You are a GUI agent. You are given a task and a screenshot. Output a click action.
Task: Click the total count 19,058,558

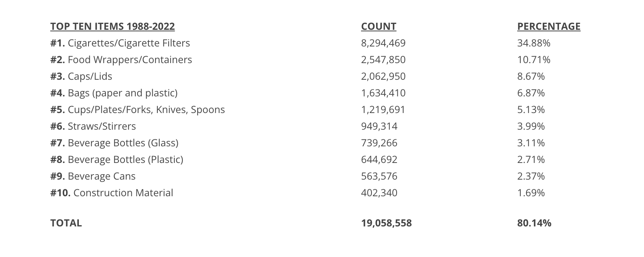click(387, 223)
